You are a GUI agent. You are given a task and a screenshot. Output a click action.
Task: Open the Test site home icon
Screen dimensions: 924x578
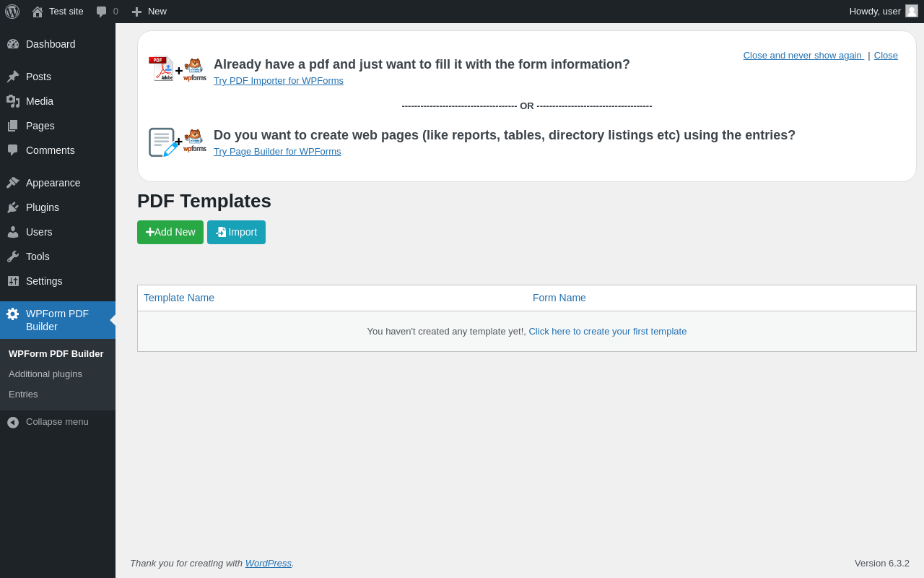(x=38, y=12)
